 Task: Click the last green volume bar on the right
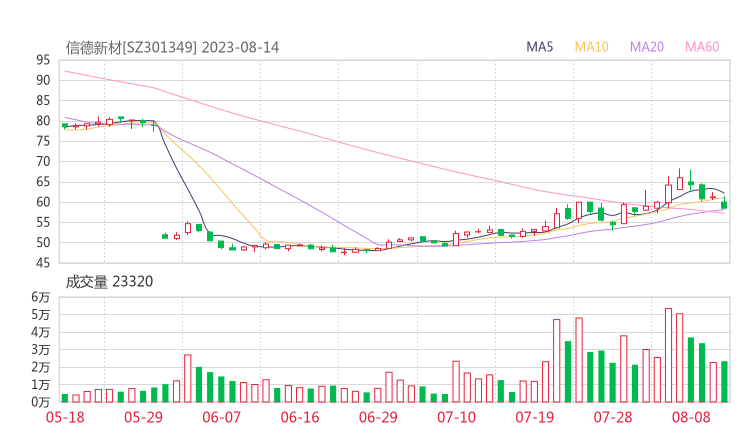(724, 382)
